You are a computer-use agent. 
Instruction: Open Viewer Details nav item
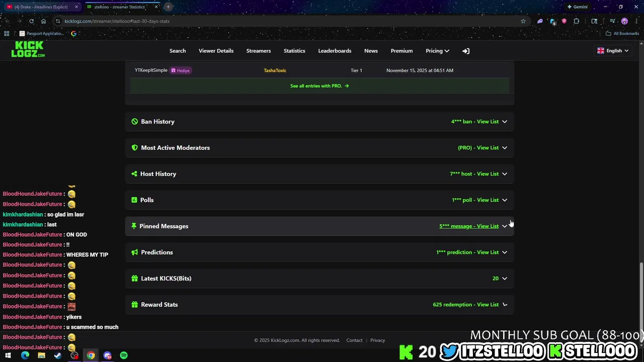(216, 51)
